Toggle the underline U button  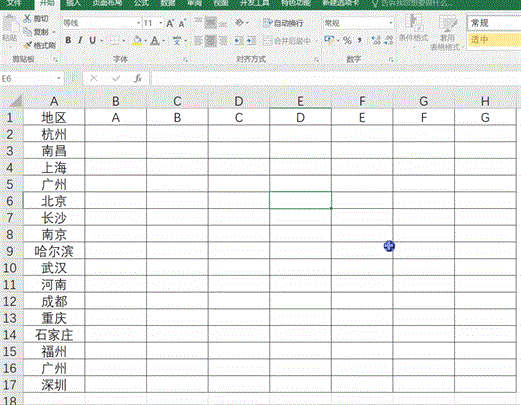point(93,40)
